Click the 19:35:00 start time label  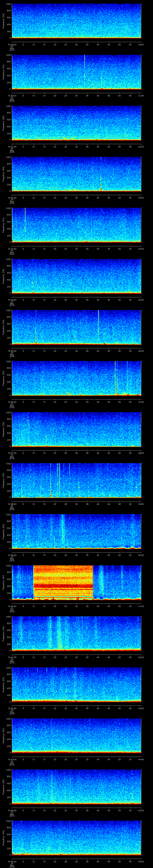[12, 351]
